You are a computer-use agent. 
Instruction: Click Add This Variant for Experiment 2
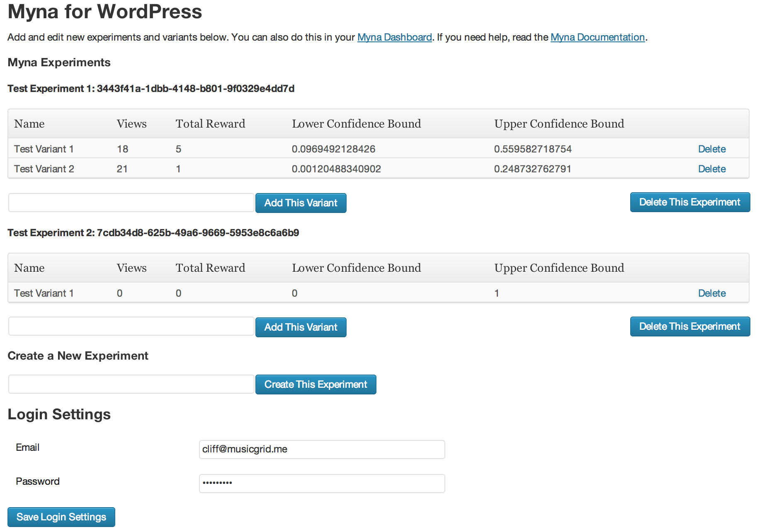click(x=301, y=327)
